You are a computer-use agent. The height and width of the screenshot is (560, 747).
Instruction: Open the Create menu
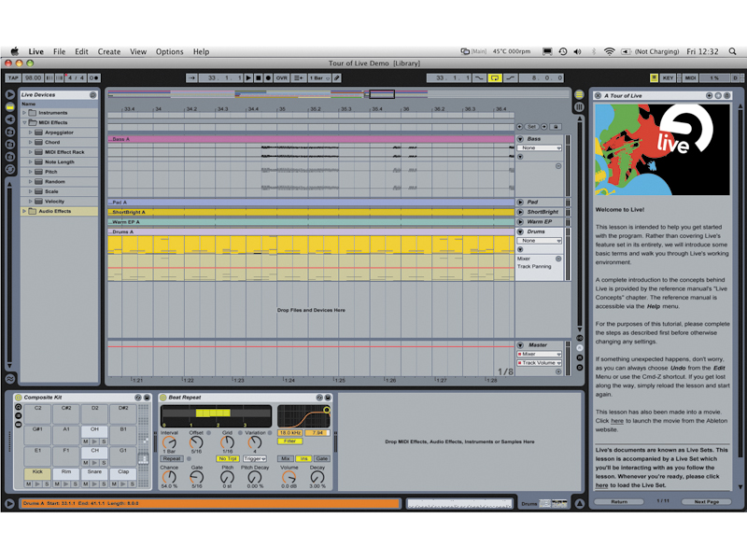109,51
